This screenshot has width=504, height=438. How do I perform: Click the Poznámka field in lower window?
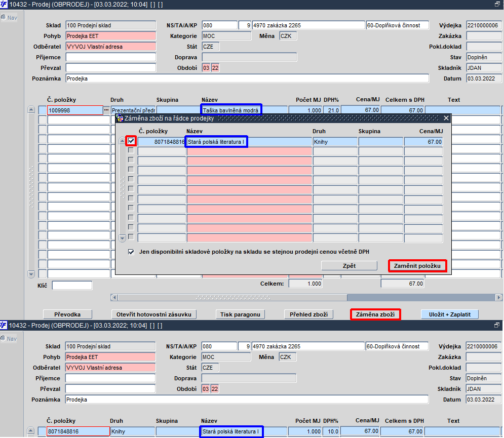click(x=247, y=400)
